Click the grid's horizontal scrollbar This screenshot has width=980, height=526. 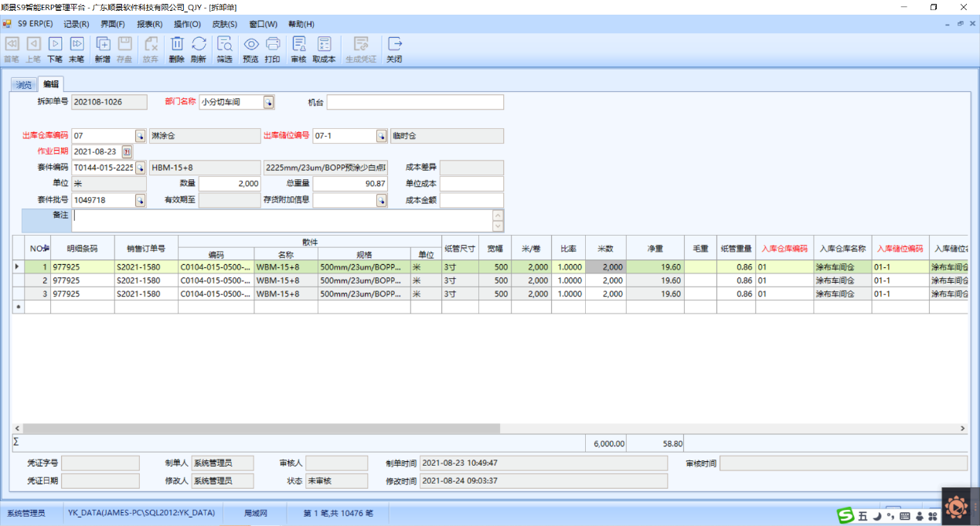(x=261, y=428)
